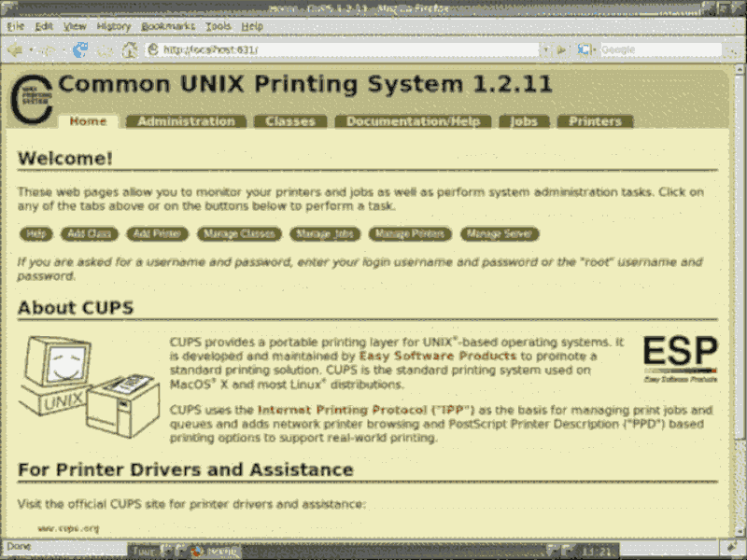This screenshot has width=747, height=560.
Task: Open the search engine selector dropdown
Action: pyautogui.click(x=586, y=49)
